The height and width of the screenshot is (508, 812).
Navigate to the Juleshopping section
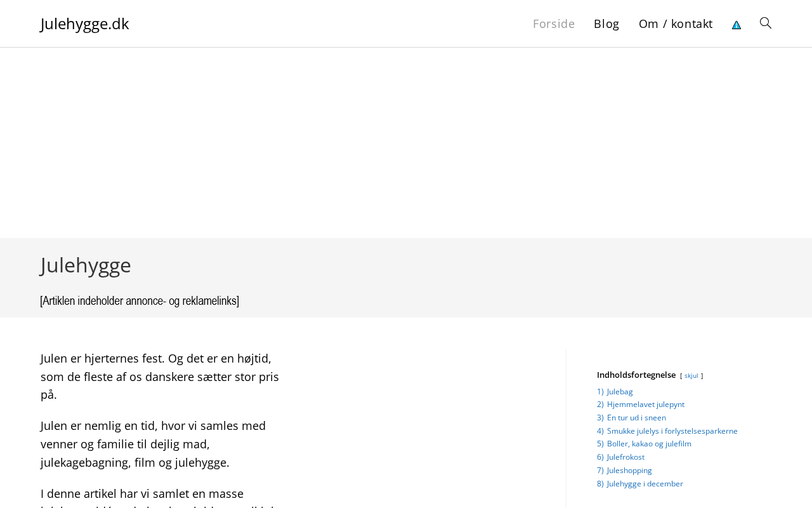(x=629, y=471)
